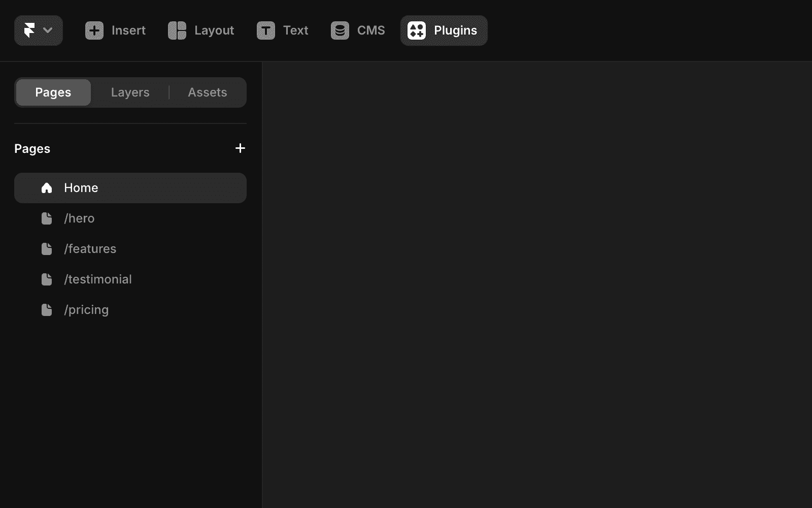This screenshot has height=508, width=812.
Task: Click the /hero page file icon
Action: (x=47, y=218)
